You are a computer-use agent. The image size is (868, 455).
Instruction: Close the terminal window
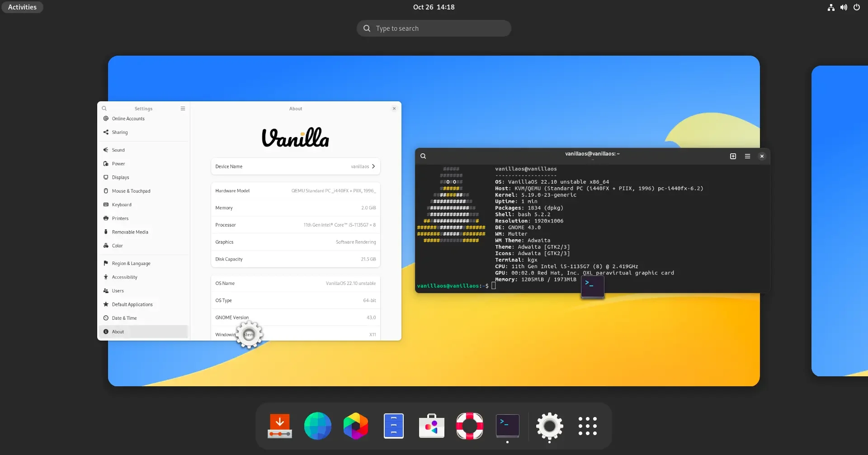pos(762,156)
